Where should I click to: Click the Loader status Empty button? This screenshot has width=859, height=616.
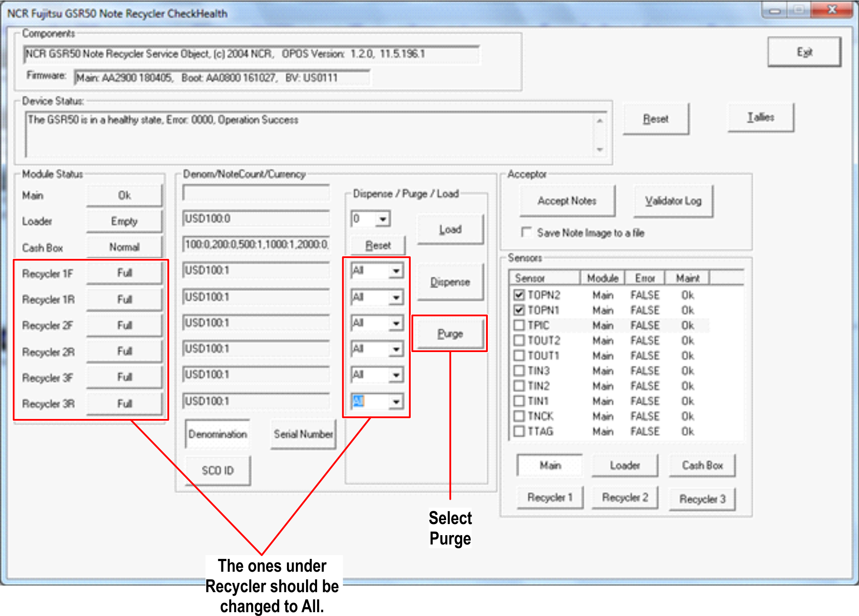(124, 221)
